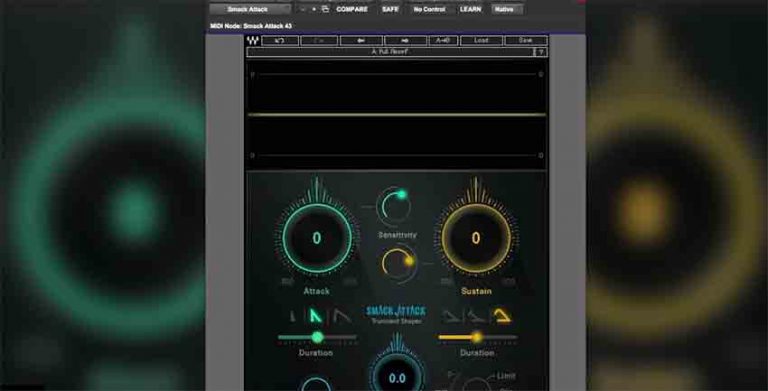The image size is (768, 391).
Task: Click the green attack Duration slider handle
Action: [x=317, y=337]
